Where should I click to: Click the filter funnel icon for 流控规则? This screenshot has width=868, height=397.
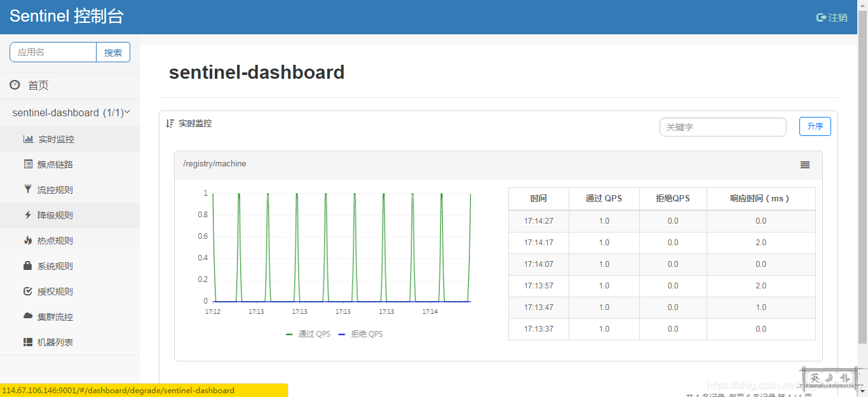tap(28, 189)
